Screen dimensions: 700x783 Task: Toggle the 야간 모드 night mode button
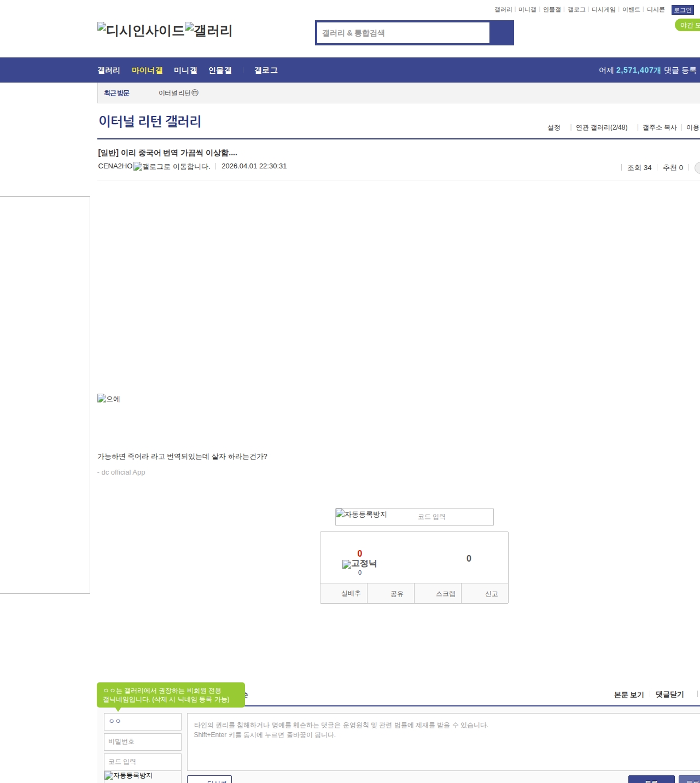[x=688, y=25]
